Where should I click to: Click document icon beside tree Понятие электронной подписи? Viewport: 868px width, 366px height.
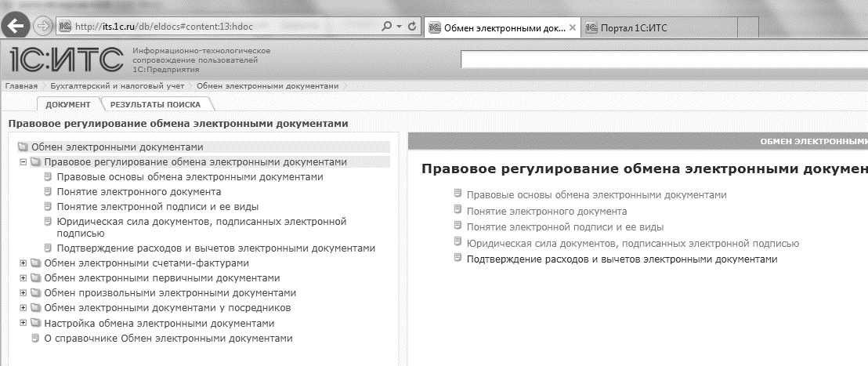[x=48, y=207]
